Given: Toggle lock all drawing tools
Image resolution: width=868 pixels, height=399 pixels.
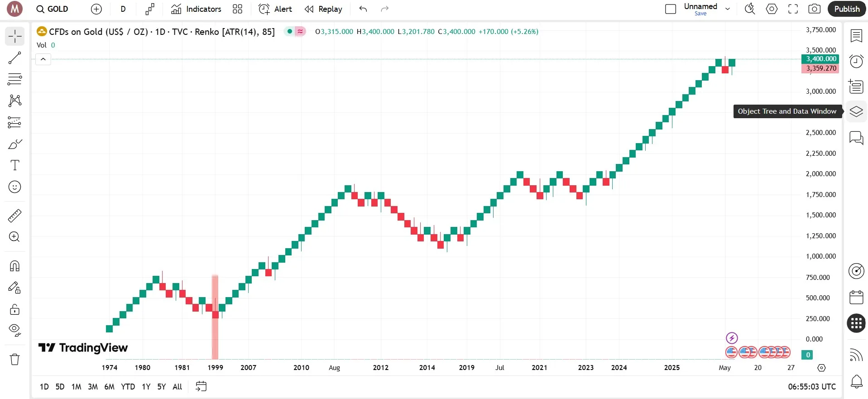Looking at the screenshot, I should [14, 309].
